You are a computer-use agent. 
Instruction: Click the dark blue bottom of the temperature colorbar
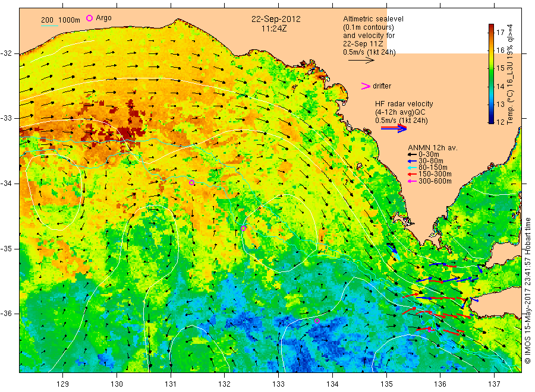click(x=491, y=120)
